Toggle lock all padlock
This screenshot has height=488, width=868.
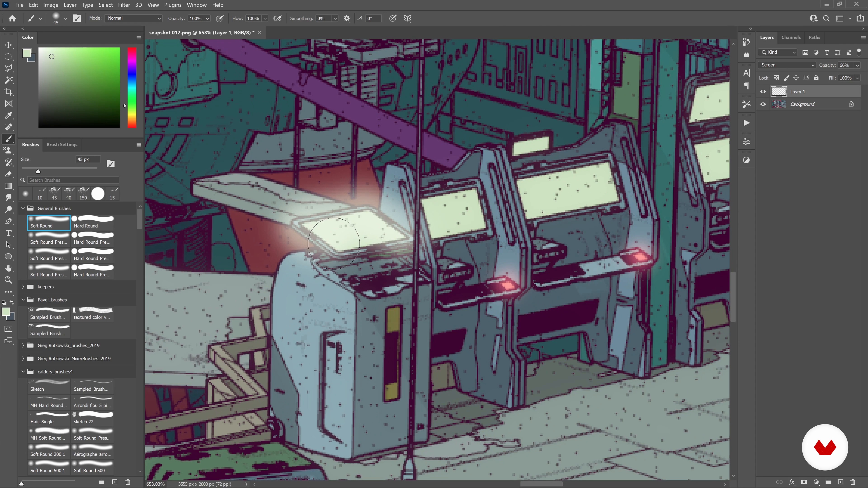tap(816, 78)
